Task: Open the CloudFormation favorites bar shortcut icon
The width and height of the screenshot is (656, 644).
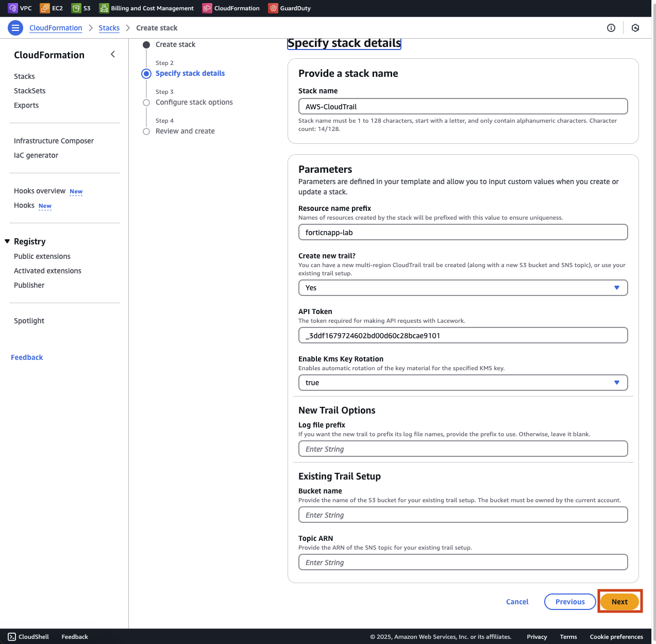Action: (207, 8)
